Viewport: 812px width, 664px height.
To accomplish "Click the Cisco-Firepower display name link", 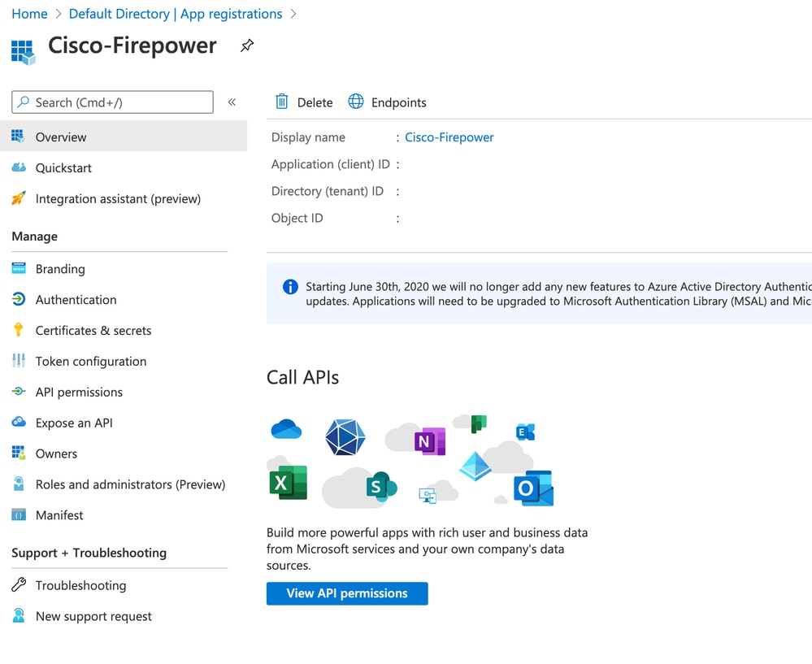I will (x=449, y=137).
